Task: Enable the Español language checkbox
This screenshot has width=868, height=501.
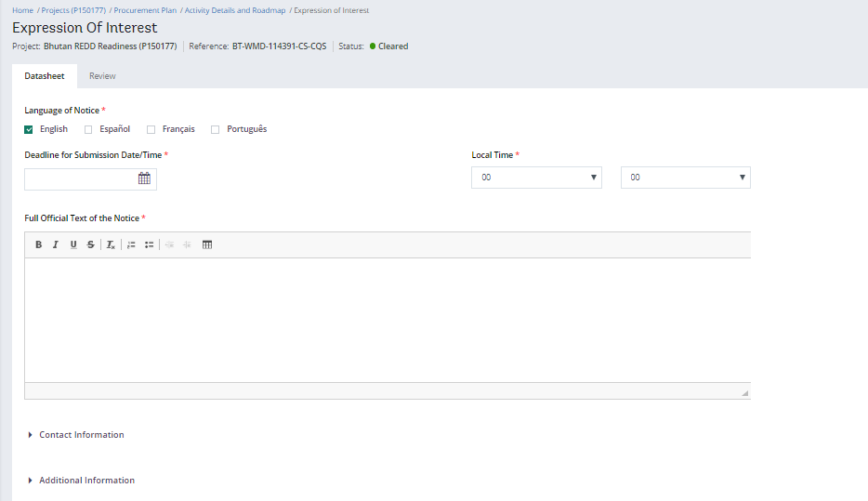Action: coord(88,129)
